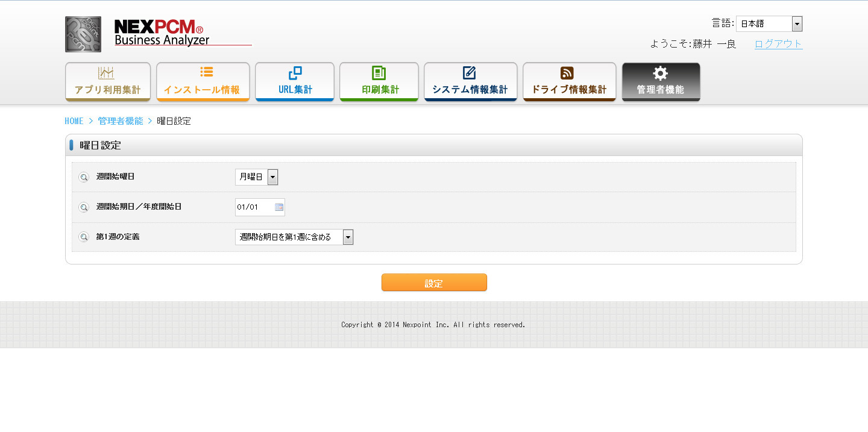Click magnifier icon beside 第1週の定義
The width and height of the screenshot is (868, 432).
84,237
